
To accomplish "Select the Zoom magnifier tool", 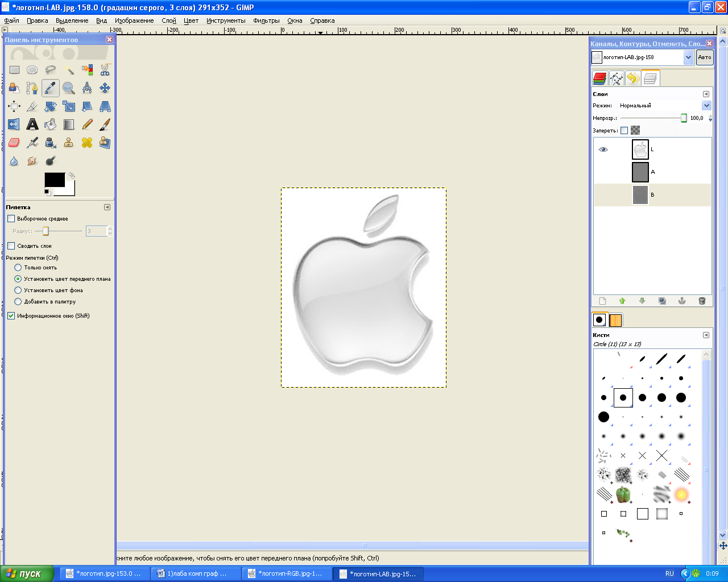I will [x=69, y=88].
